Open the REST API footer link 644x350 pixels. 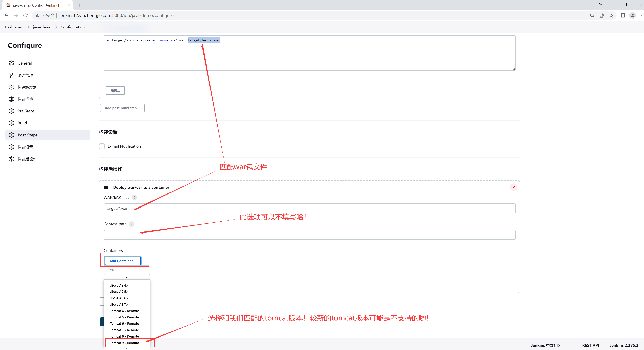[x=590, y=345]
